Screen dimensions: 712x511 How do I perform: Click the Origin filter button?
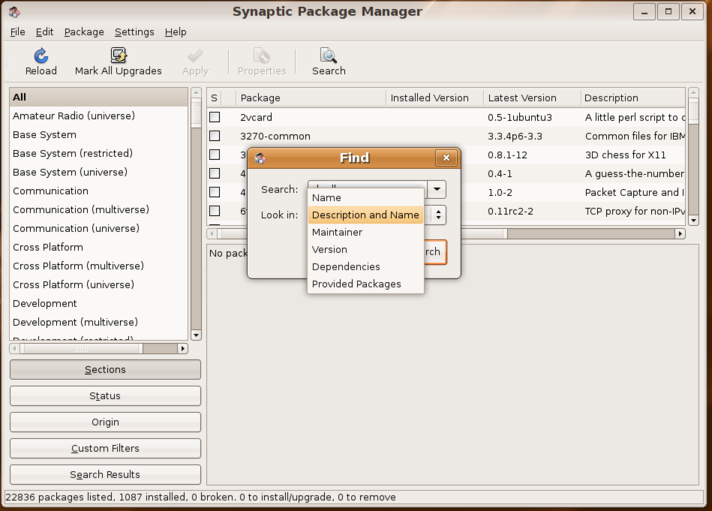coord(105,422)
